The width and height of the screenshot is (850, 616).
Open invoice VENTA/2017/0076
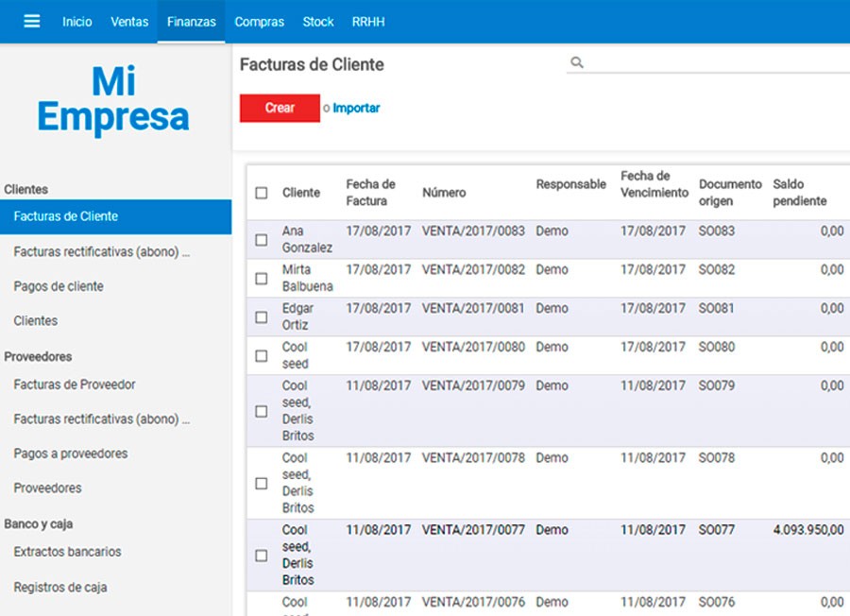tap(473, 602)
